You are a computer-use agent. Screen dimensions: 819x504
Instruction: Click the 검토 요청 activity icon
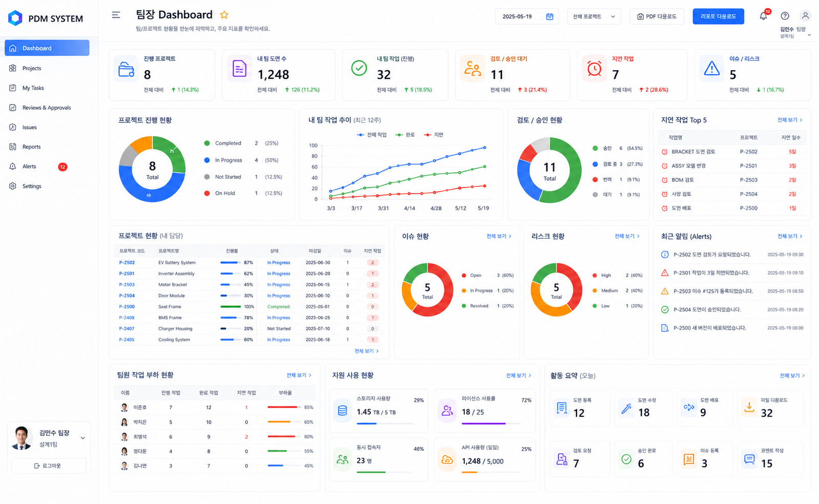pyautogui.click(x=562, y=459)
